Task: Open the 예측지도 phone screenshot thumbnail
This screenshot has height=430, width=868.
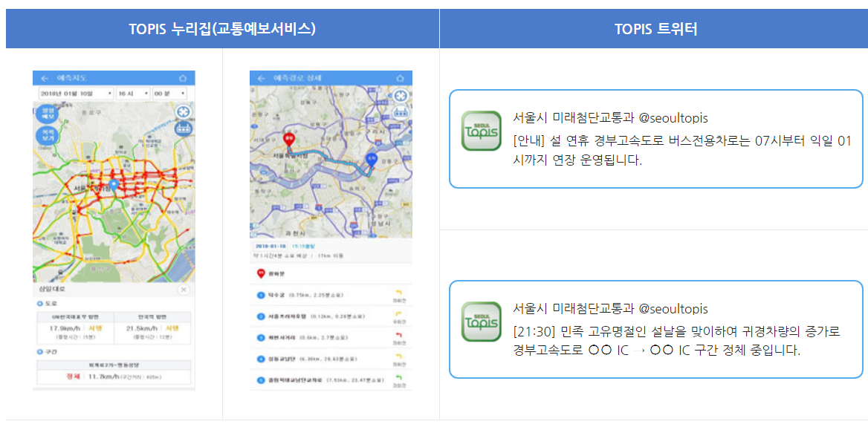Action: [114, 230]
